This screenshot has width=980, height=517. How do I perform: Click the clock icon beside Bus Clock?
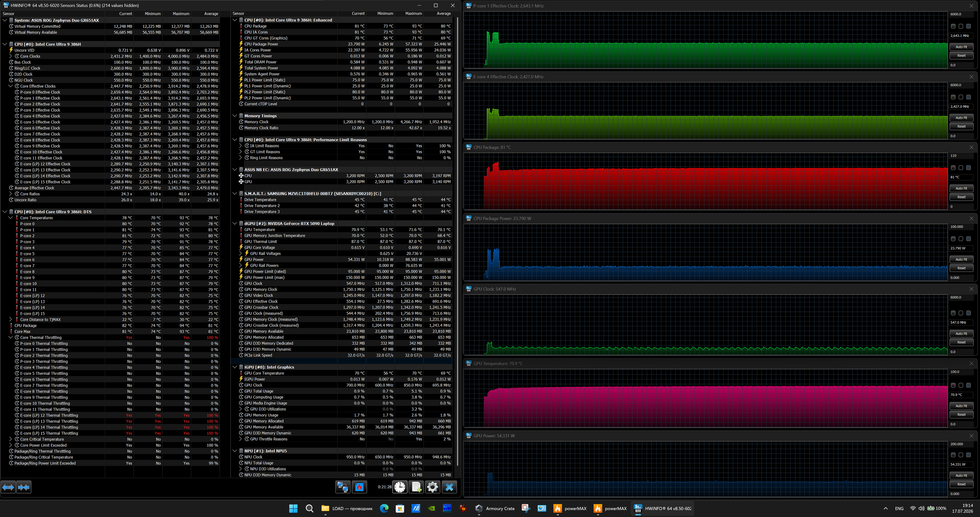point(11,62)
